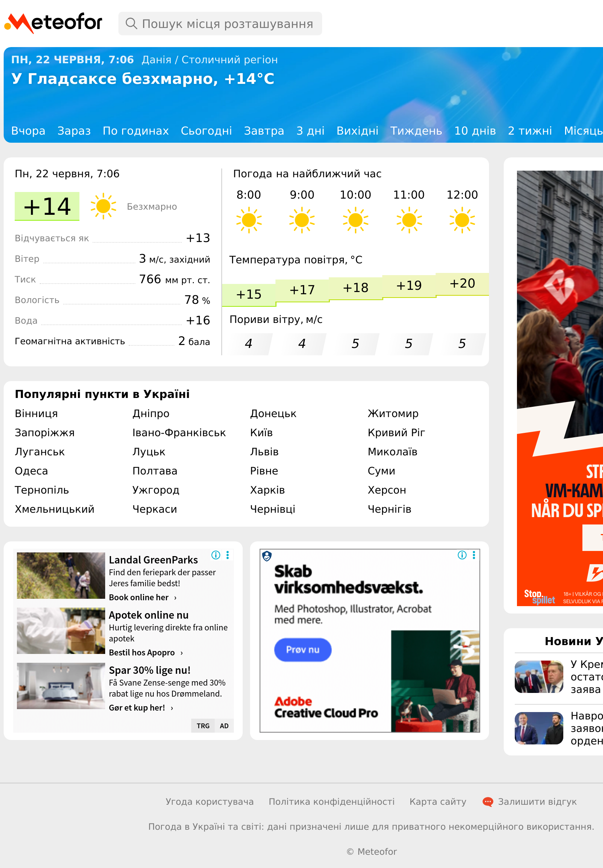This screenshot has height=868, width=603.
Task: Click the Столичний регіон breadcrumb link
Action: [230, 60]
